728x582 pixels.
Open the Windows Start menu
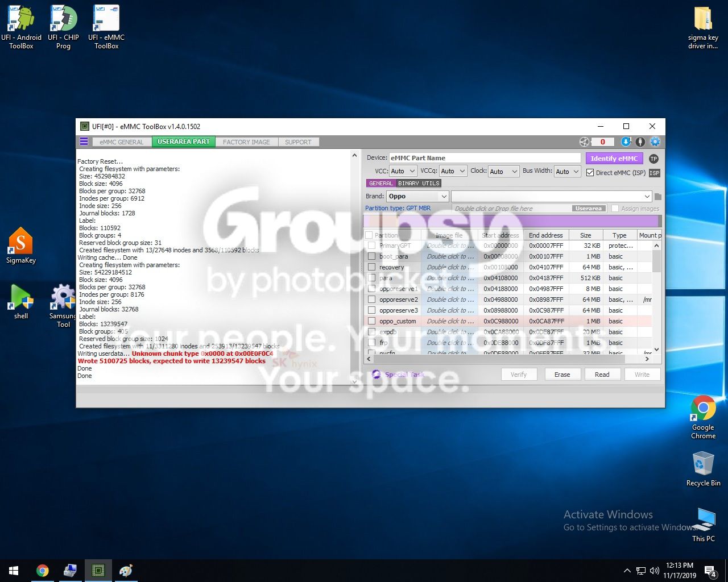pos(14,571)
